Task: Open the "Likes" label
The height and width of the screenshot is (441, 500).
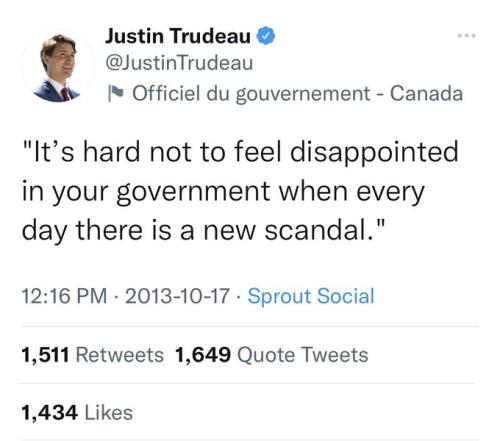Action: (x=109, y=412)
